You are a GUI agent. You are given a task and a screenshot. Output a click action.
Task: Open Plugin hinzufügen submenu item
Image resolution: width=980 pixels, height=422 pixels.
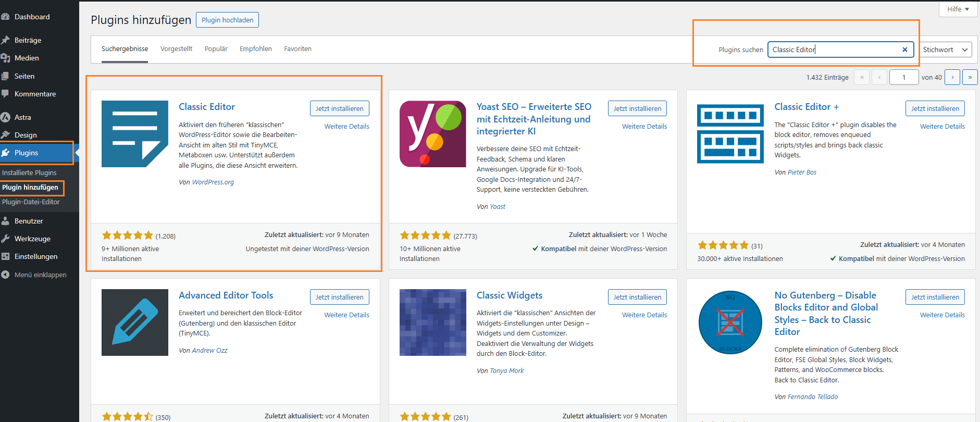[30, 187]
